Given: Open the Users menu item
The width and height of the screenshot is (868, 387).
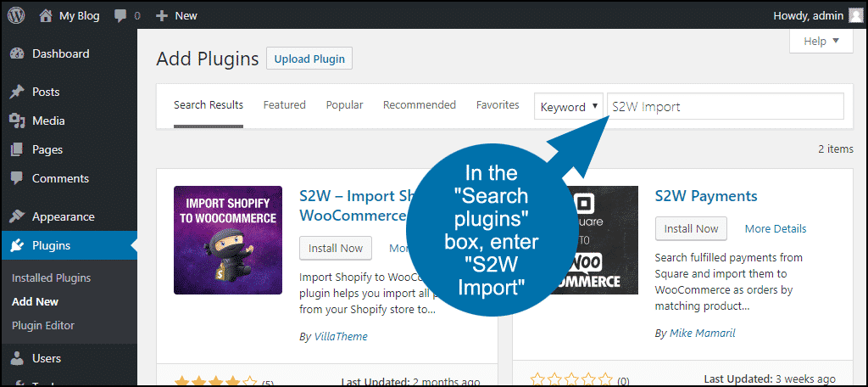Looking at the screenshot, I should pyautogui.click(x=69, y=359).
